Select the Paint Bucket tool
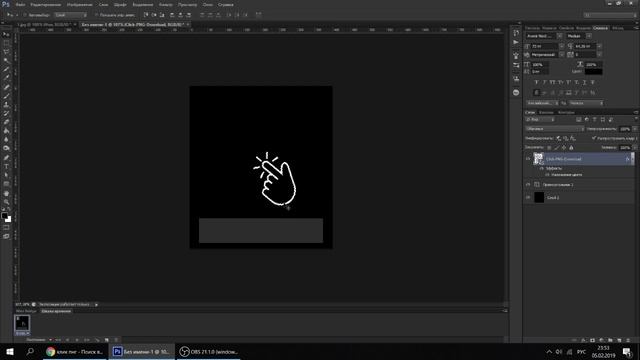 coord(6,131)
